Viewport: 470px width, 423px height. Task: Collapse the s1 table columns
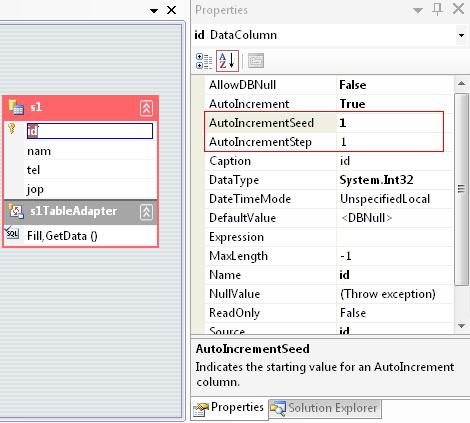pyautogui.click(x=146, y=108)
